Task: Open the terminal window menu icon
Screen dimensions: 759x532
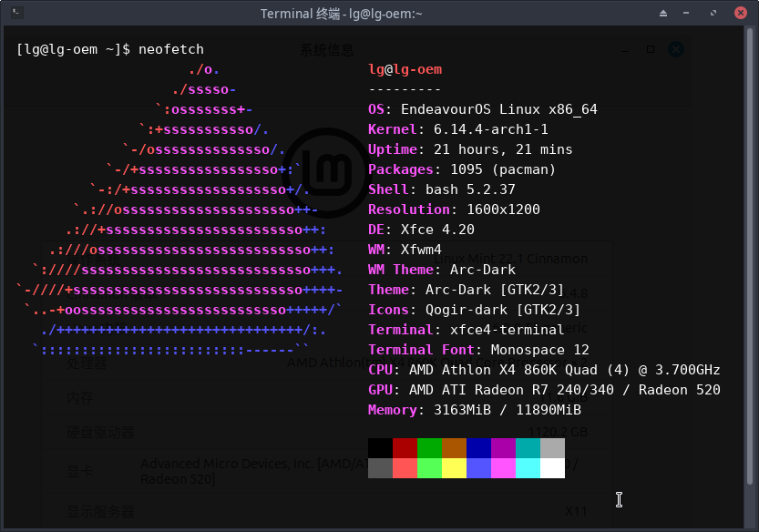Action: [16, 12]
